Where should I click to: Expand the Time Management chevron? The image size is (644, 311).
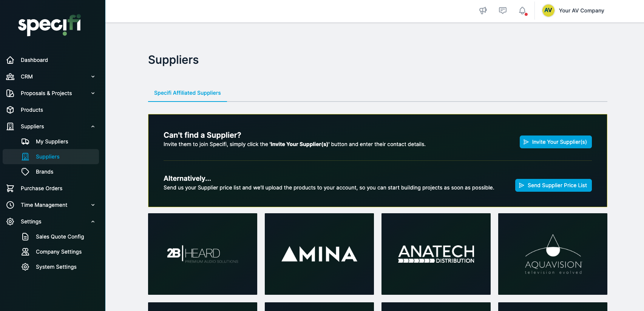93,205
